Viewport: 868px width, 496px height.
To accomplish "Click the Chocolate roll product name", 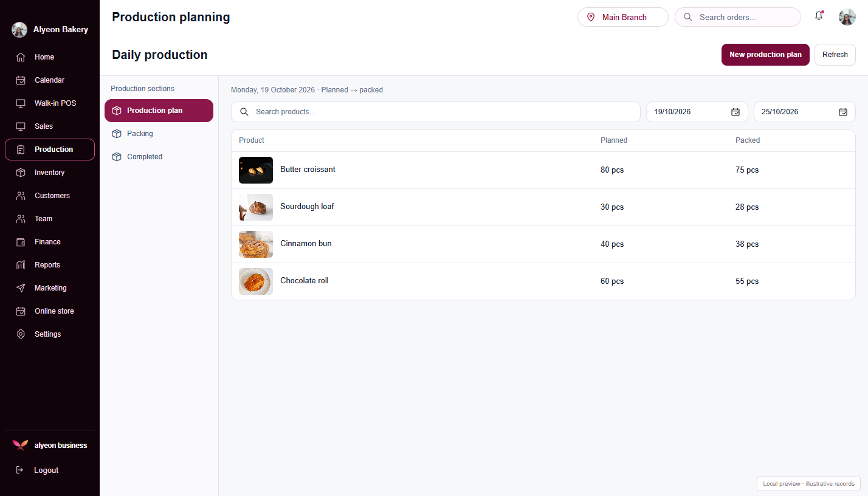I will click(305, 281).
